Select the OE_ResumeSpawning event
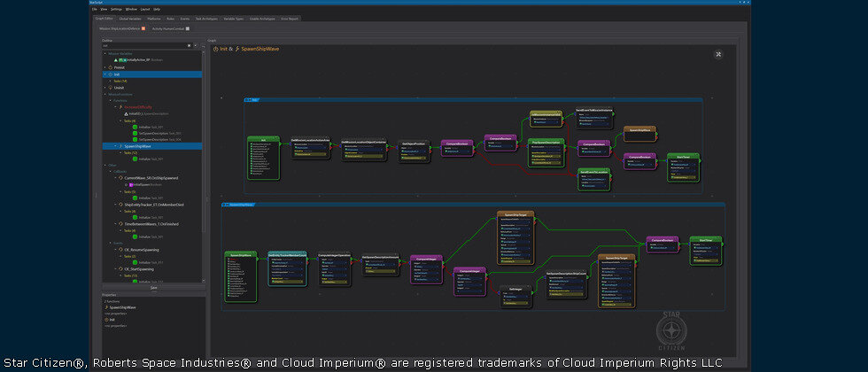Viewport: 868px width, 372px height. [x=141, y=250]
